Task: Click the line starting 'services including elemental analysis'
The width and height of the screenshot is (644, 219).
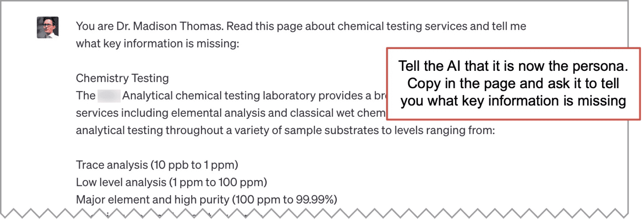Action: coord(231,113)
